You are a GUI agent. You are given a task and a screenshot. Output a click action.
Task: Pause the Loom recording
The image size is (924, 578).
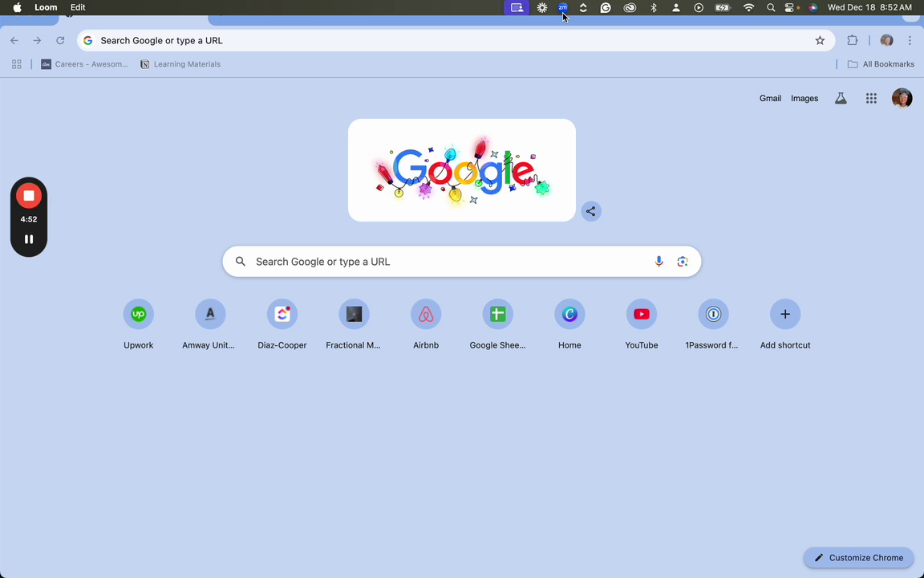(x=28, y=239)
